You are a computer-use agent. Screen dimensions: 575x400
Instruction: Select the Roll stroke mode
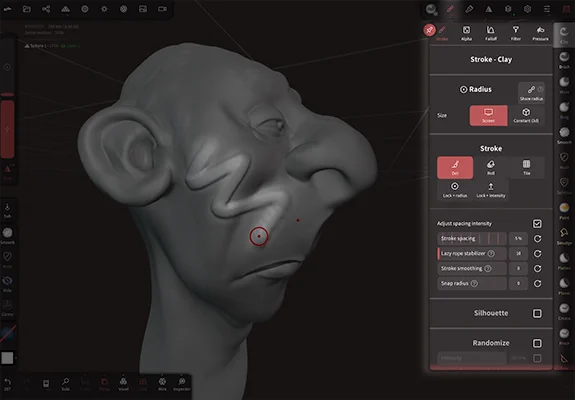(491, 168)
